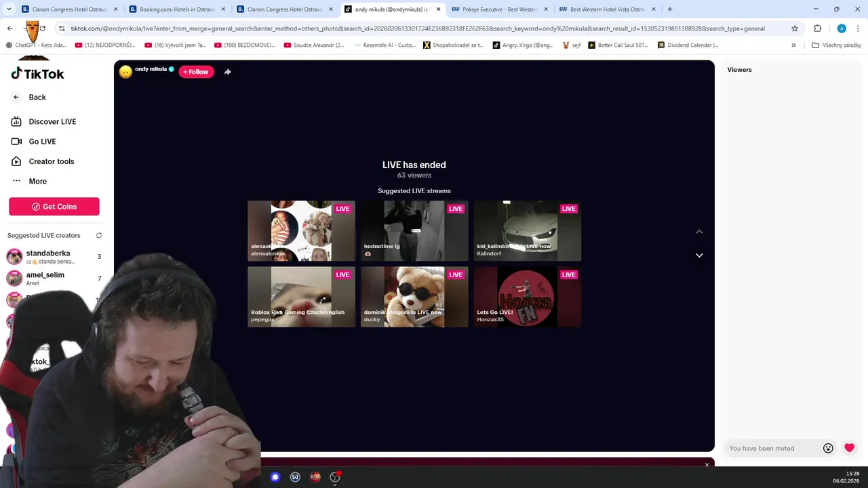This screenshot has height=488, width=868.
Task: Bookmark this page with the star
Action: coord(795,28)
